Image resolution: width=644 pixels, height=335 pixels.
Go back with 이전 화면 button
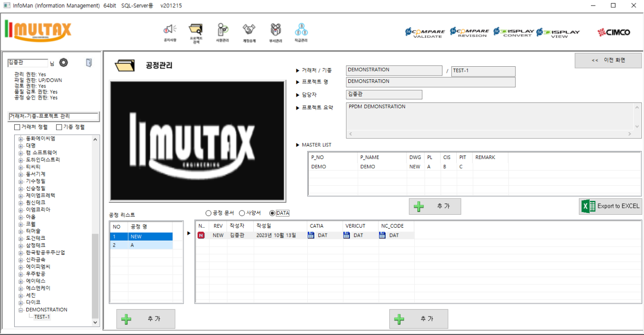point(608,60)
